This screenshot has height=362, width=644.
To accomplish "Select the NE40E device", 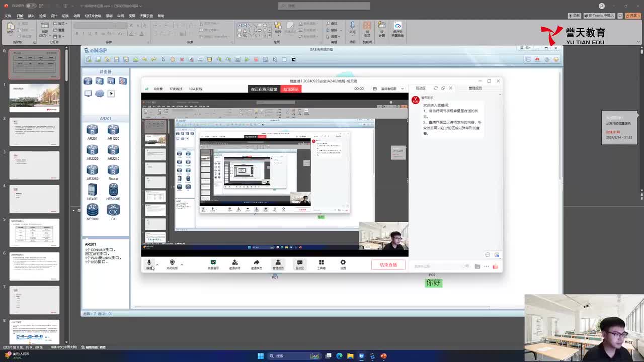I will pos(92,192).
